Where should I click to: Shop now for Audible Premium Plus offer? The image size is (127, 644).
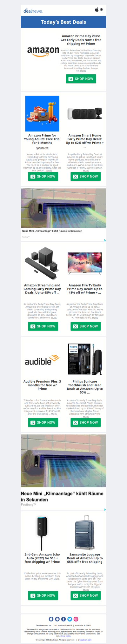click(x=43, y=422)
